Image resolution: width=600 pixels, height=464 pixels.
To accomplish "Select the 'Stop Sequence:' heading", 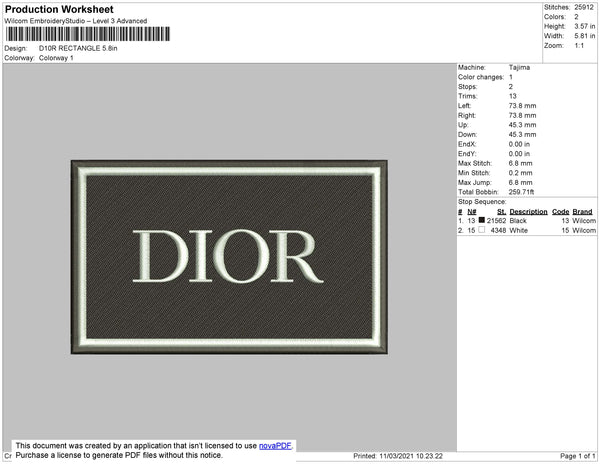I will (x=482, y=202).
